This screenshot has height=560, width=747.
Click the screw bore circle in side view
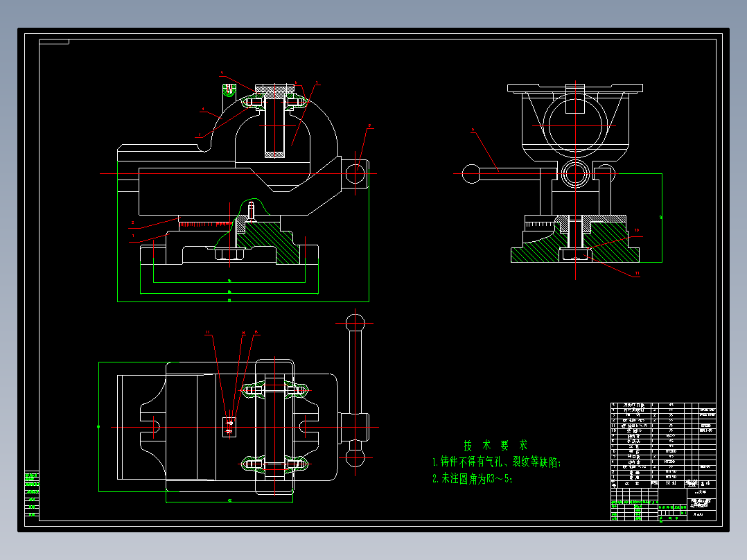pyautogui.click(x=575, y=173)
